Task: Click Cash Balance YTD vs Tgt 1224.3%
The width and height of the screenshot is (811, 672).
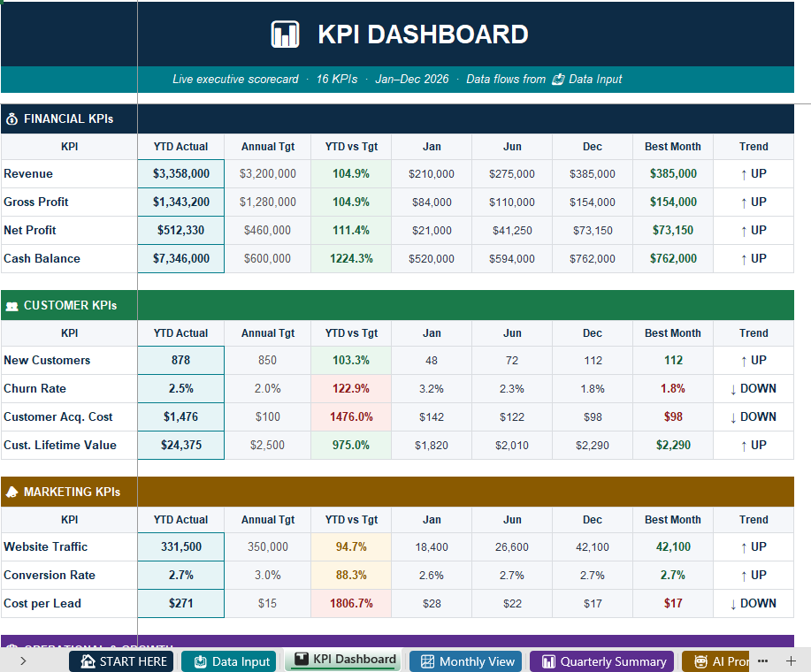Action: point(351,258)
